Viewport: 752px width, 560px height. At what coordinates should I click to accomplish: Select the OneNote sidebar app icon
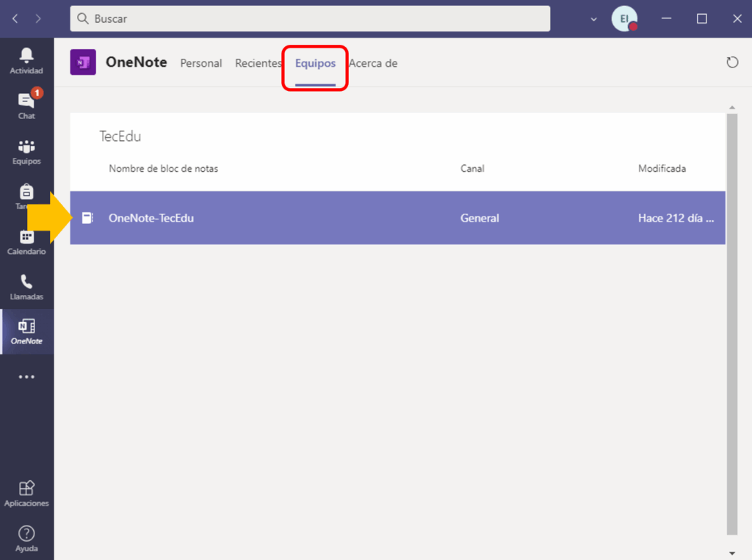[x=26, y=332]
